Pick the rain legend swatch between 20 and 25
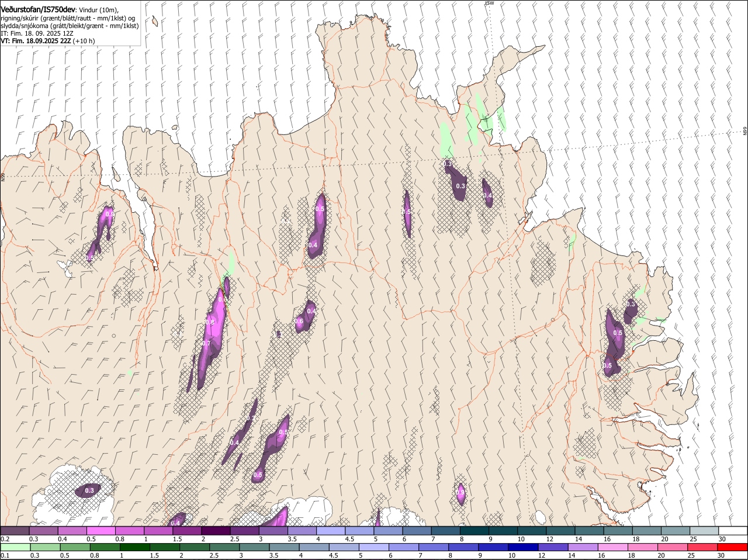 tap(673, 547)
